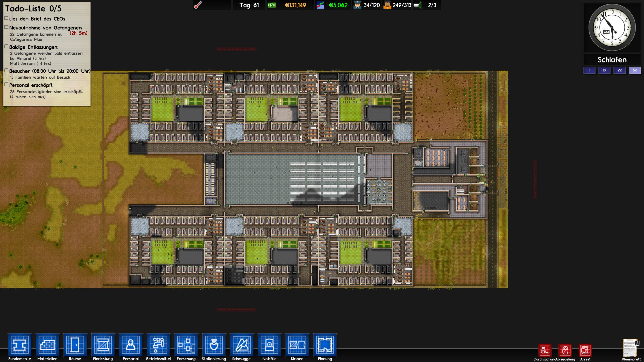Check the 'Baldige Entlassungen' item
This screenshot has height=362, width=644.
(x=6, y=47)
